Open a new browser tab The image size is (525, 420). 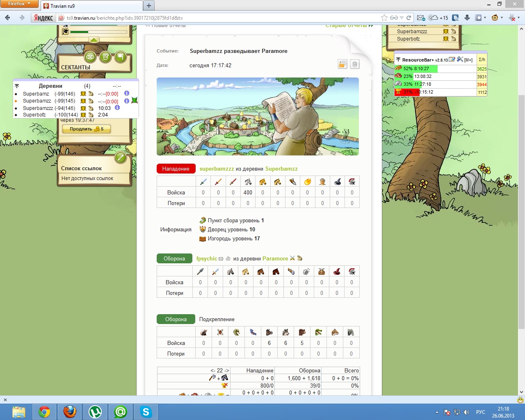[149, 6]
